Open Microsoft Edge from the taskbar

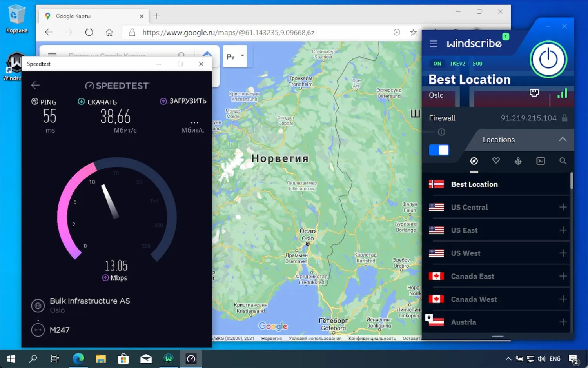78,359
